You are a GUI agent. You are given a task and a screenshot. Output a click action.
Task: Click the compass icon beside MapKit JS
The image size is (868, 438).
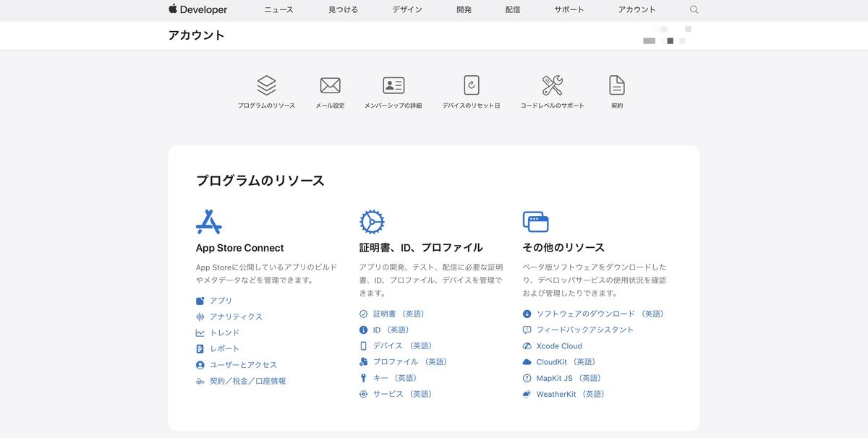(x=527, y=378)
